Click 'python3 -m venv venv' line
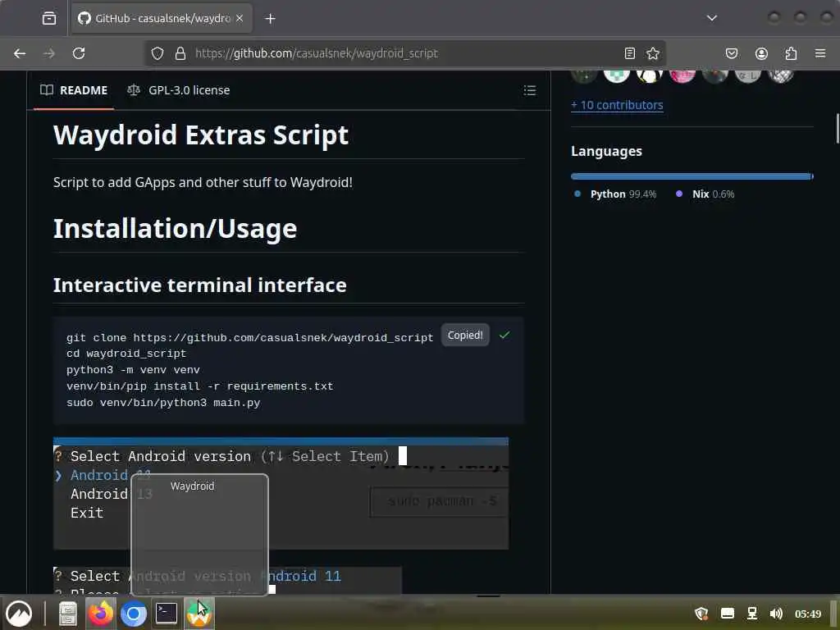This screenshot has width=840, height=630. [133, 370]
